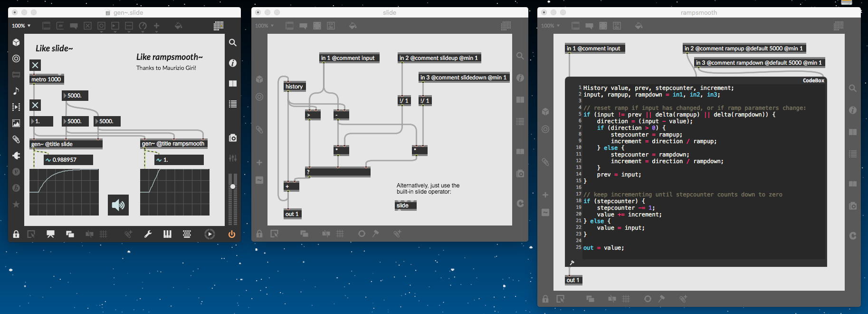
Task: Select the history object in slide window
Action: (x=294, y=87)
